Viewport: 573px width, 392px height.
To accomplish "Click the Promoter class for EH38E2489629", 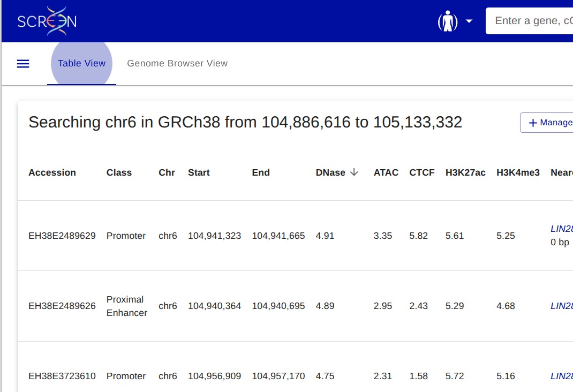I will pos(126,236).
